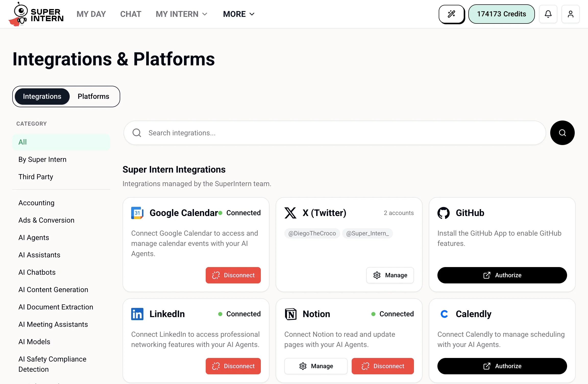Viewport: 588px width, 384px height.
Task: Click the black round search button
Action: 562,133
